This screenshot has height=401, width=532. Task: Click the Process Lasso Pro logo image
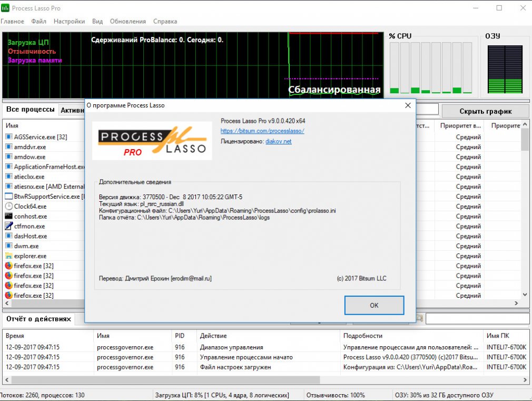point(152,141)
